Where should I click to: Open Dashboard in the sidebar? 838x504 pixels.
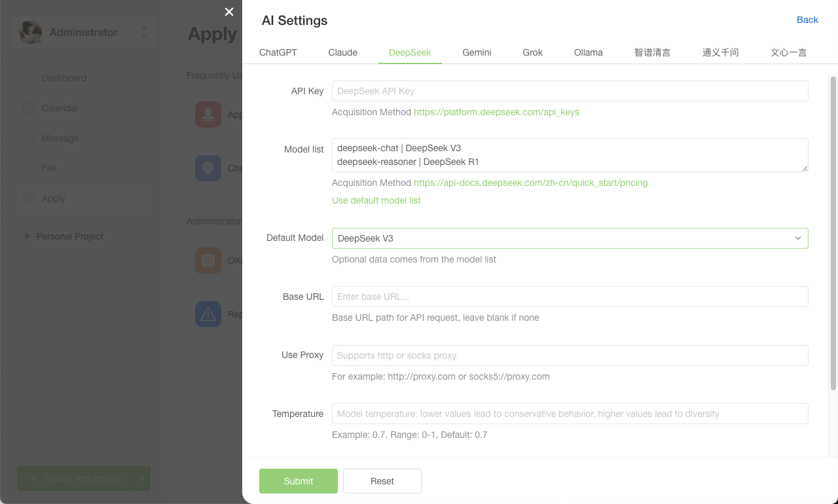(84, 78)
